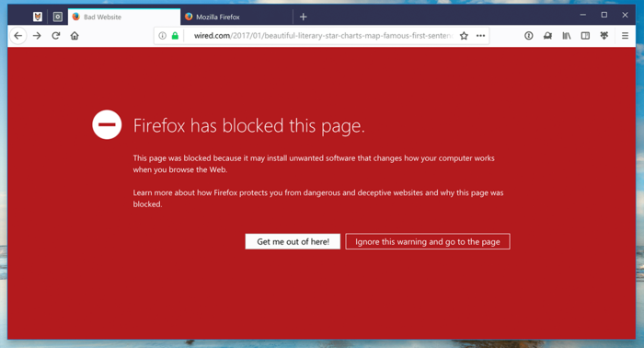Open the Library toolbar icon
The image size is (644, 348).
[567, 36]
